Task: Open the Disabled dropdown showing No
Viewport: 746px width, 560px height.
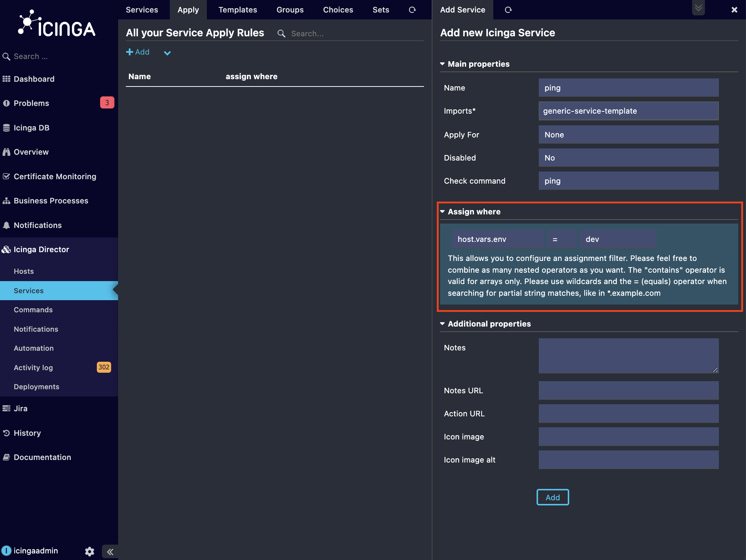Action: tap(629, 158)
